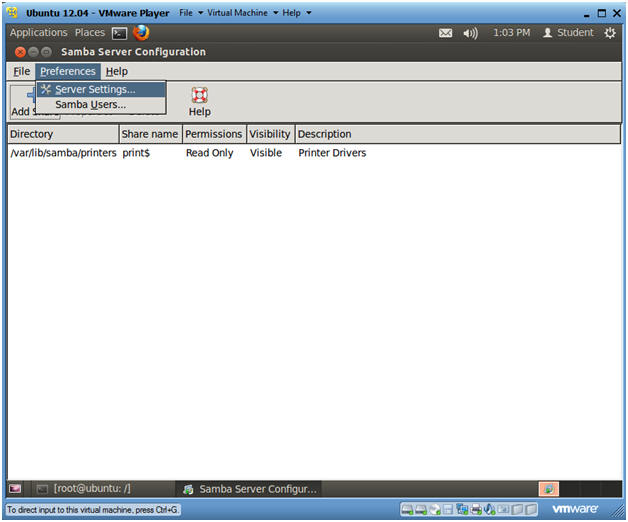Choose Samba Users... from Preferences menu

[x=101, y=105]
